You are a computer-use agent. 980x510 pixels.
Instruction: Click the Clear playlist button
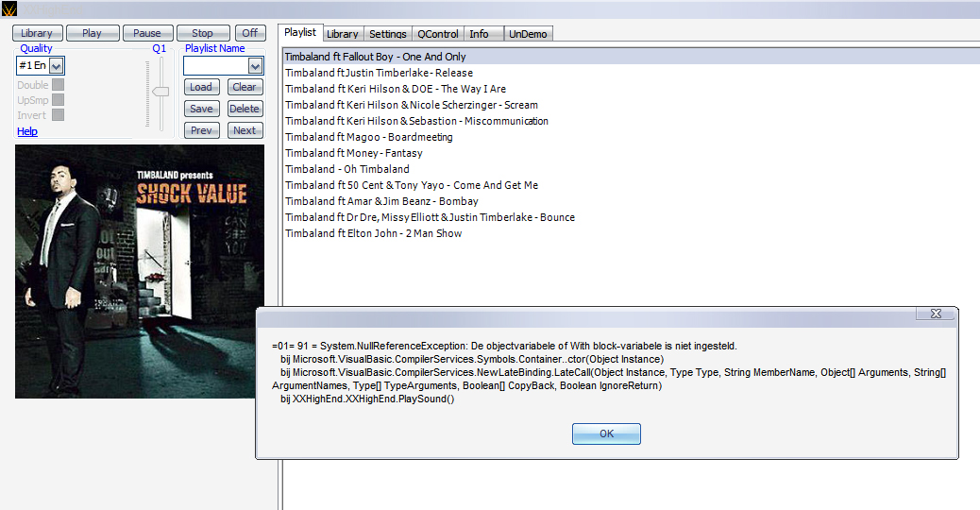(x=245, y=88)
